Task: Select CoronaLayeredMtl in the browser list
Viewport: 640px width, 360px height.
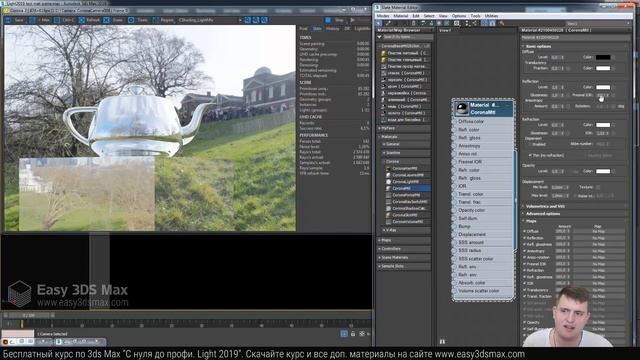Action: (408, 175)
